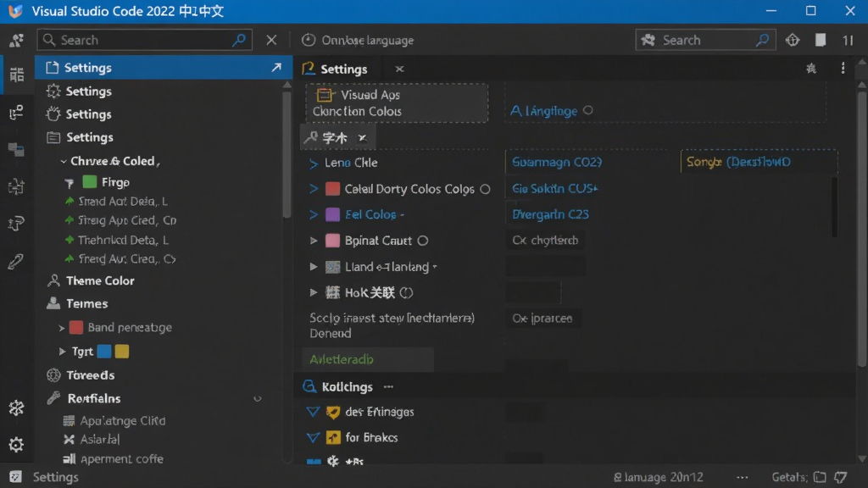Click the Gvarmagn CO2) value
The width and height of the screenshot is (868, 488).
[x=557, y=162]
